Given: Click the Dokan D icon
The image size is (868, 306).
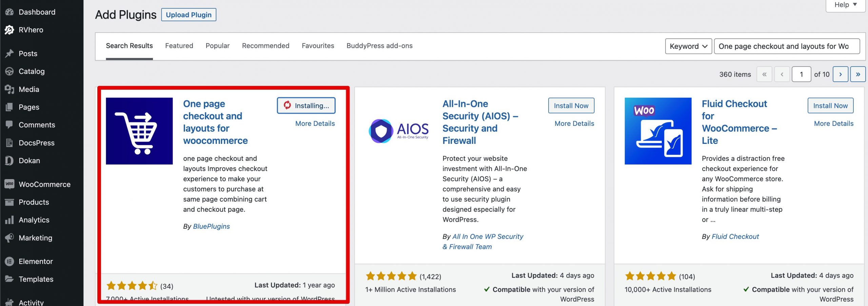Looking at the screenshot, I should [x=9, y=160].
